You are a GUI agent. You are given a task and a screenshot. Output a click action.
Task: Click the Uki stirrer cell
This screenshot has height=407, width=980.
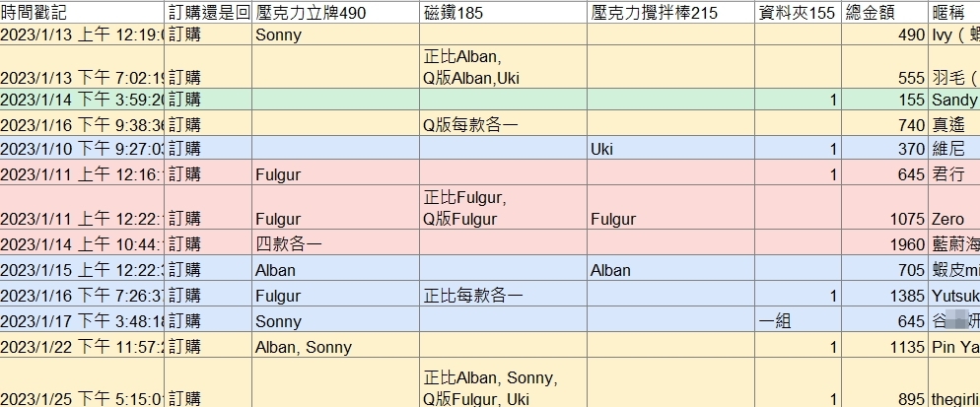[670, 148]
